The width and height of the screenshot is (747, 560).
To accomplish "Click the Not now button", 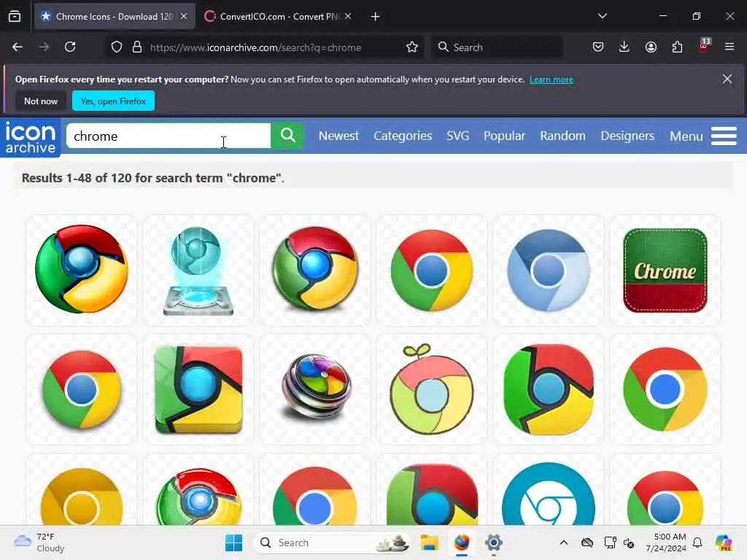I will click(41, 101).
